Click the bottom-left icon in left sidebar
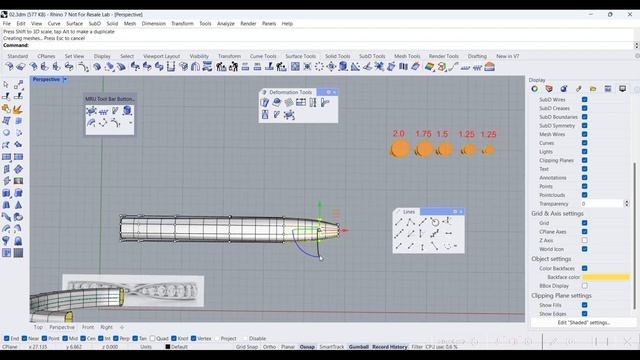This screenshot has height=360, width=640. tap(6, 253)
